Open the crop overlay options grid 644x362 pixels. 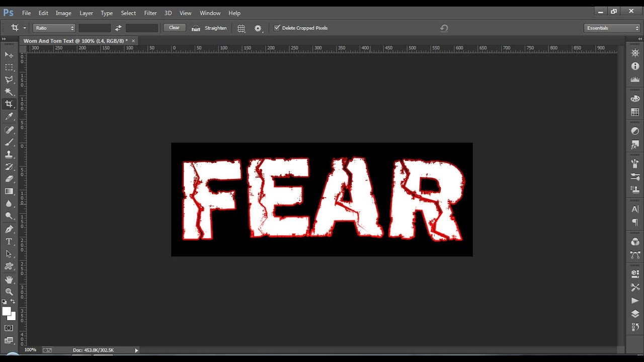[x=242, y=29]
